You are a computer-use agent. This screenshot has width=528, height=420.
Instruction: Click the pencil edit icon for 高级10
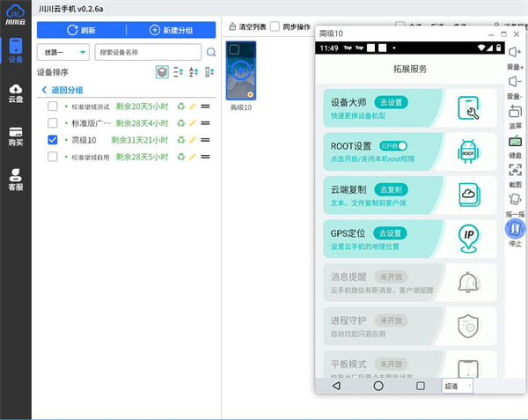193,140
